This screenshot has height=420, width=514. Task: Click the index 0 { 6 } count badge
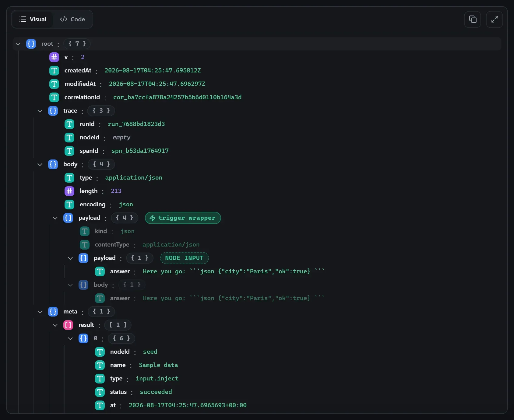pos(121,338)
